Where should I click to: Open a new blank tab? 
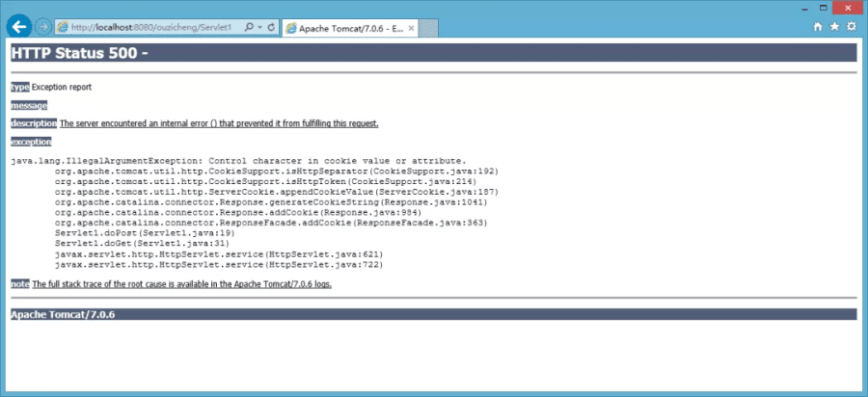(428, 28)
